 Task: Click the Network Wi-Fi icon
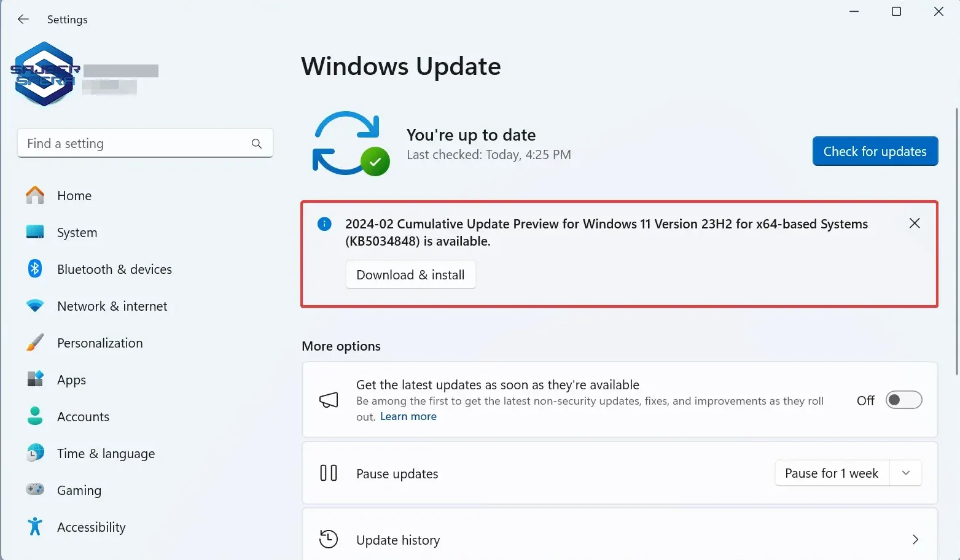[35, 306]
